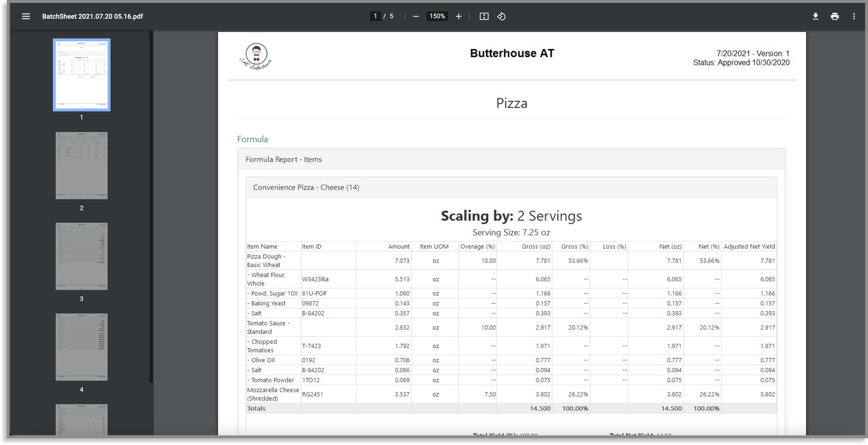Click the Amount column header
Image resolution: width=868 pixels, height=445 pixels.
(399, 247)
